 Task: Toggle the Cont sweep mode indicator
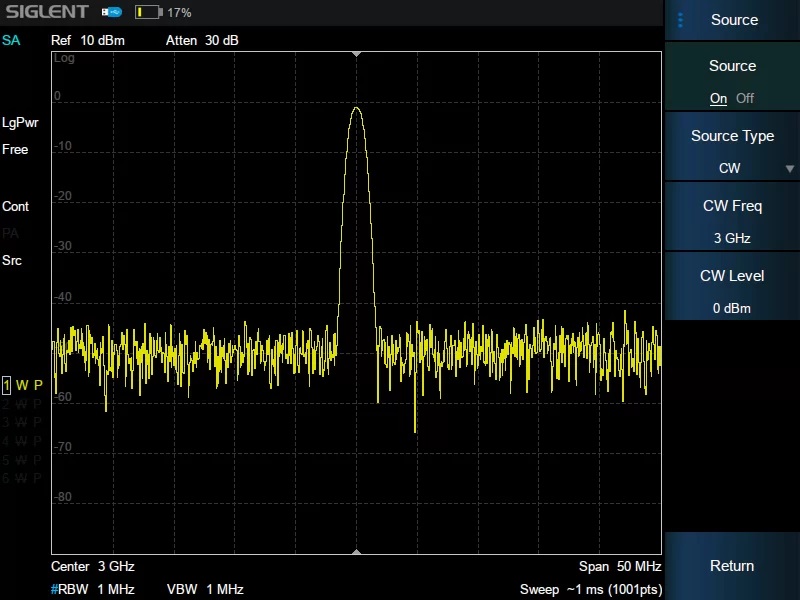(x=16, y=206)
